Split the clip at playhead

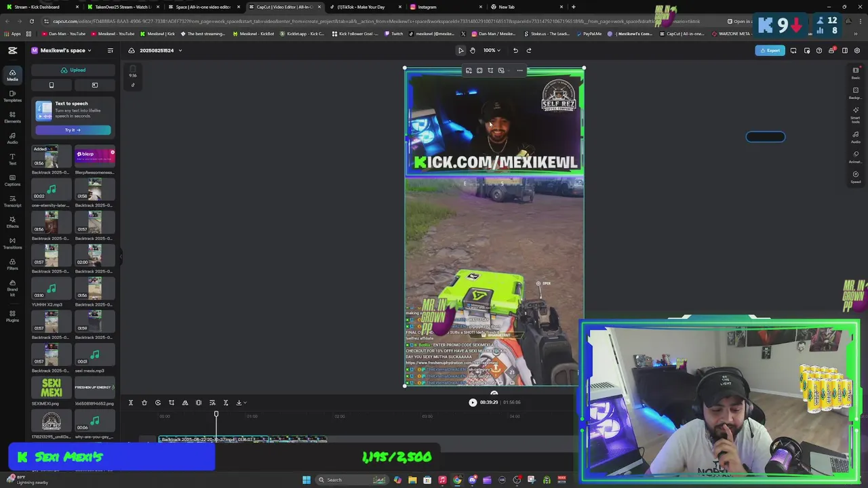click(x=131, y=403)
